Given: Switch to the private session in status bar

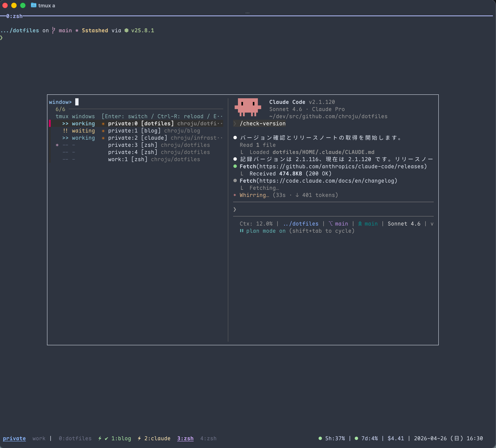Looking at the screenshot, I should click(x=14, y=438).
